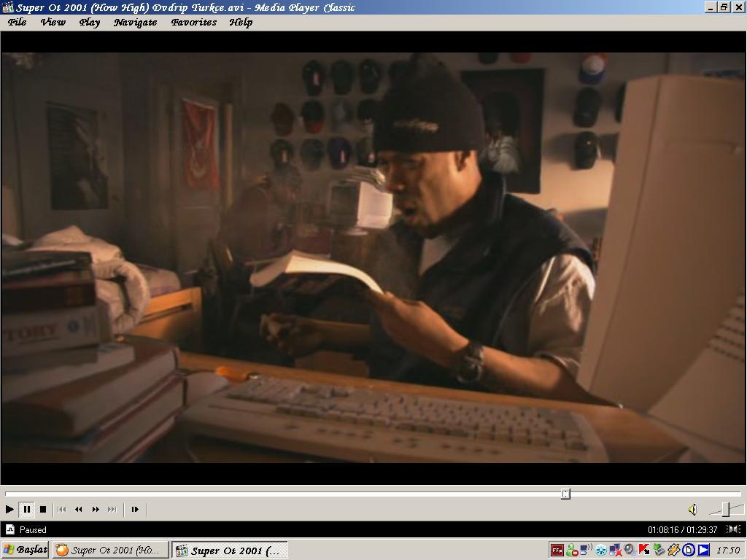This screenshot has height=560, width=747.
Task: Click the Pause button
Action: (27, 509)
